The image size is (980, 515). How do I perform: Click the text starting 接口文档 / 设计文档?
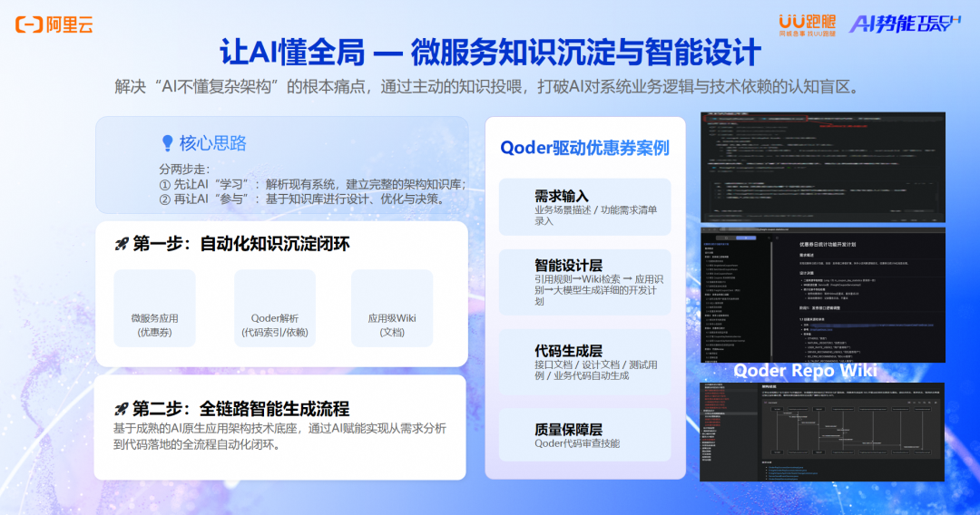click(x=595, y=370)
